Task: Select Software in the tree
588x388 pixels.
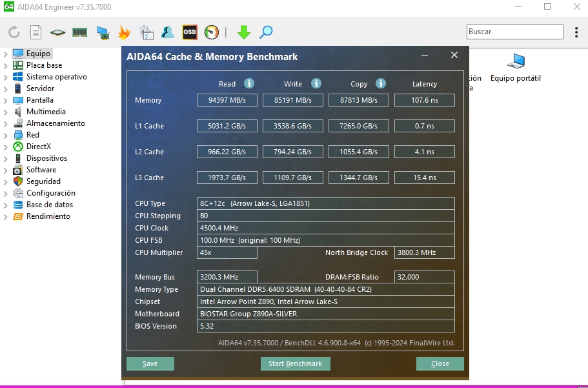Action: tap(41, 170)
